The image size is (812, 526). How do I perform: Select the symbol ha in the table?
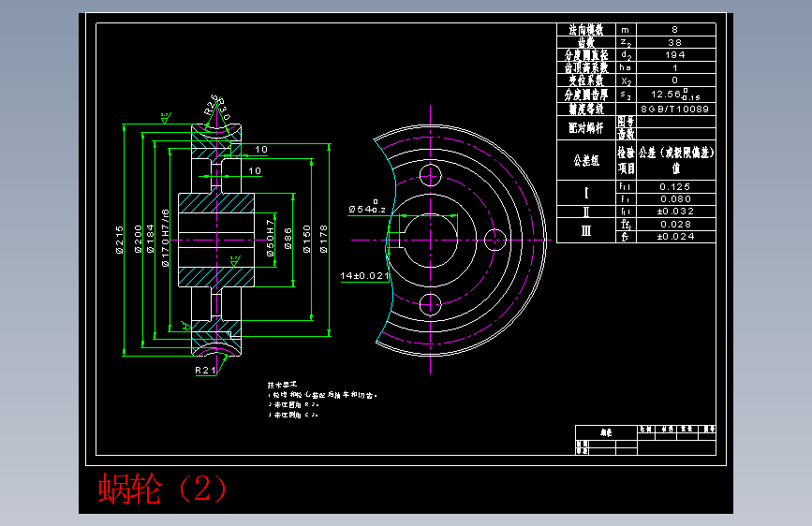click(x=626, y=67)
